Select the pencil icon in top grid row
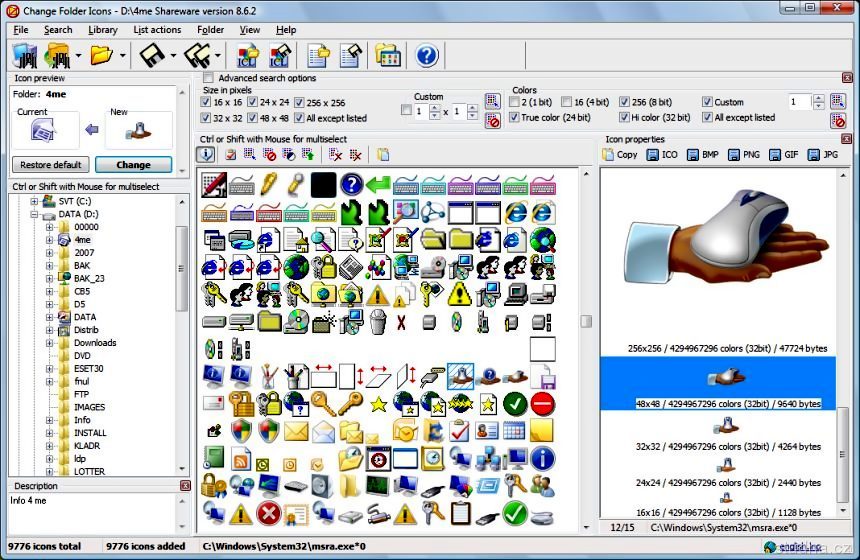This screenshot has height=560, width=860. pos(268,184)
